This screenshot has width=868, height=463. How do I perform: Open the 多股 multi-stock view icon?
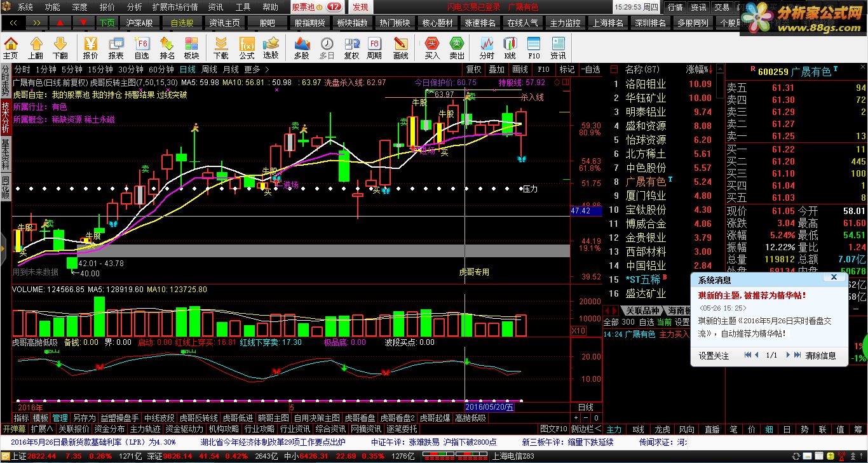tap(301, 48)
